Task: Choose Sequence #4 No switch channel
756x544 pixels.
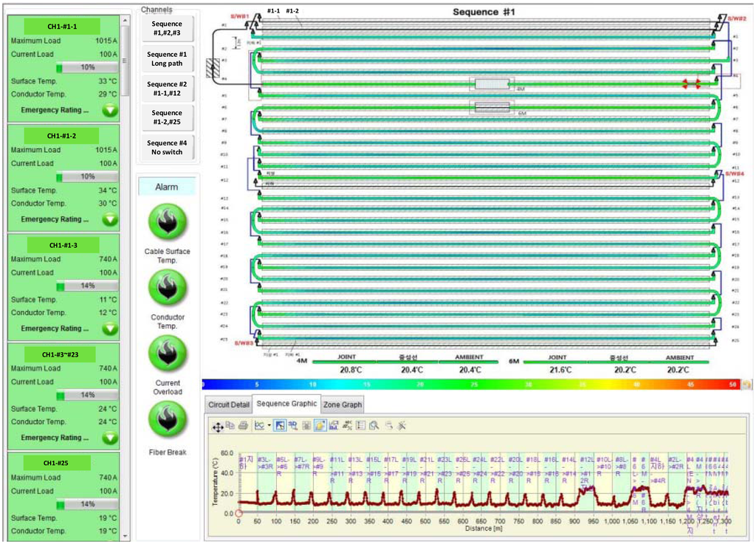Action: (x=167, y=148)
